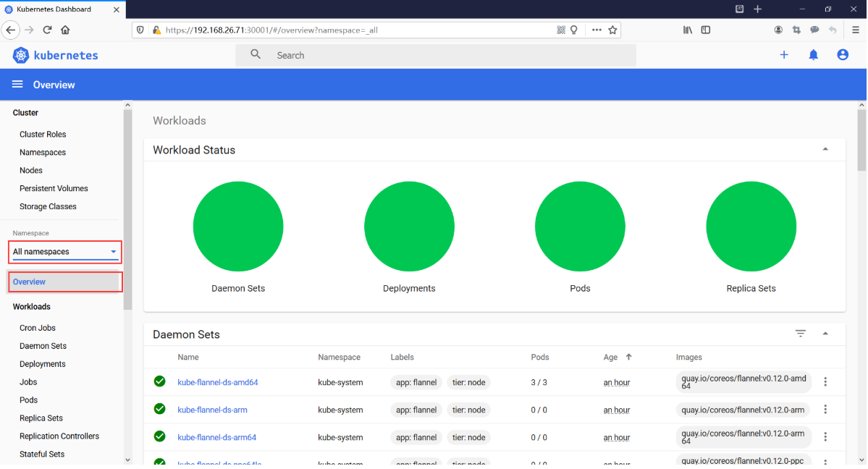Open new browser tab with plus
The height and width of the screenshot is (469, 868).
pos(758,9)
